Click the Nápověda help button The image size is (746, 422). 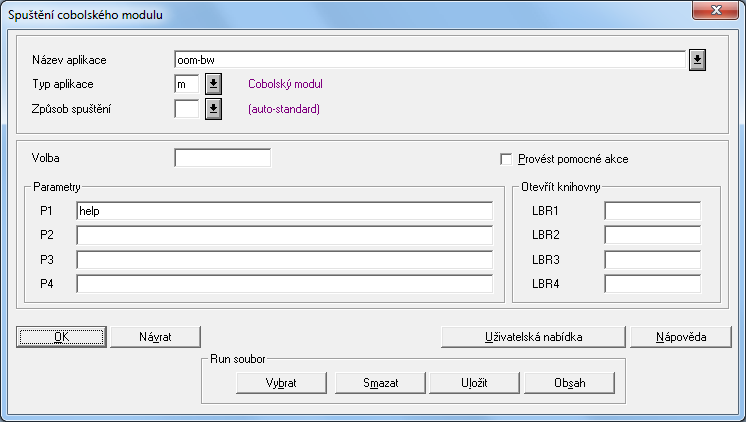681,336
